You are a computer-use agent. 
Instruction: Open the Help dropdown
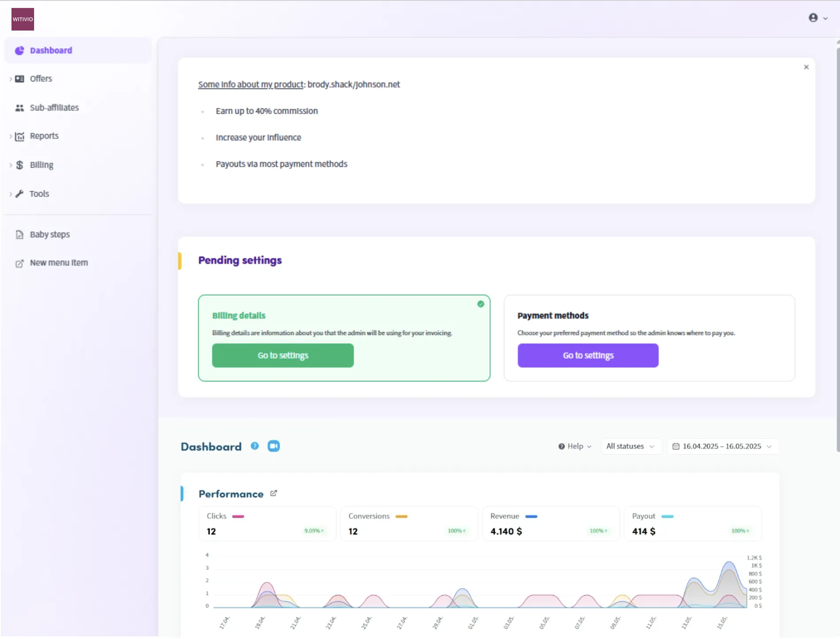[575, 447]
